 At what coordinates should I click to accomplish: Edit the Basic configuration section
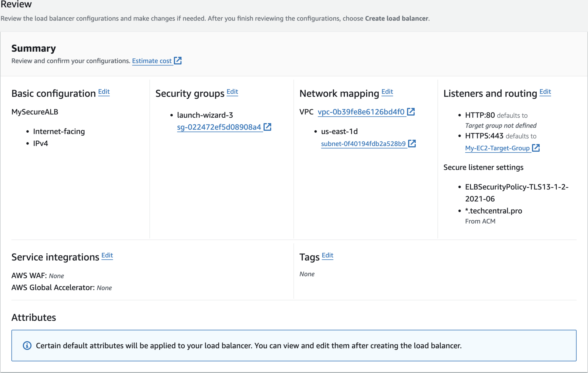pos(104,92)
